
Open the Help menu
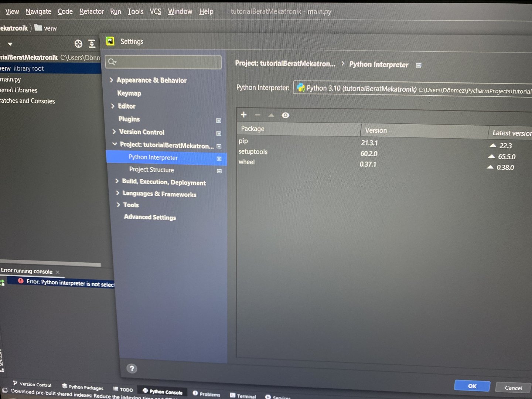(206, 11)
